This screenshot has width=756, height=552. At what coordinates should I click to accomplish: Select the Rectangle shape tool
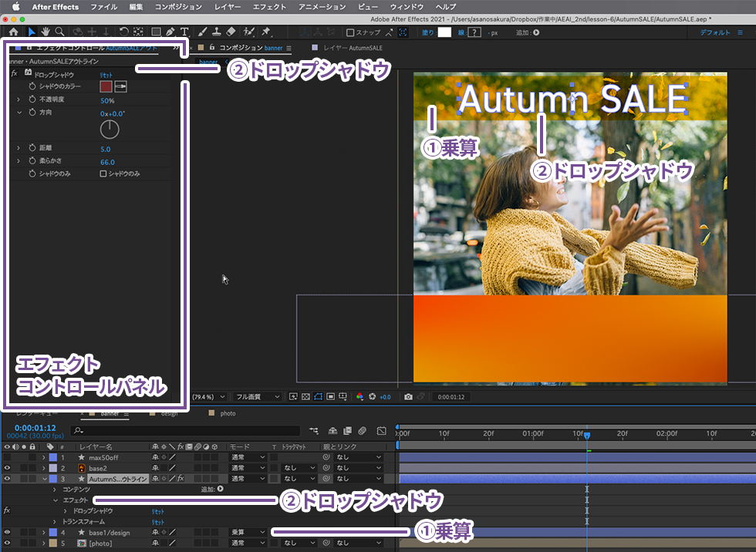[156, 32]
